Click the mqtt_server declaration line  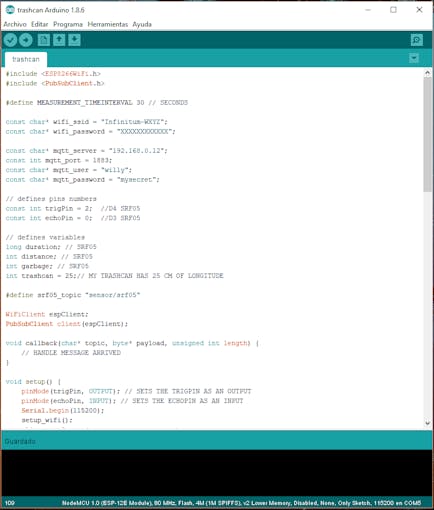tap(87, 151)
